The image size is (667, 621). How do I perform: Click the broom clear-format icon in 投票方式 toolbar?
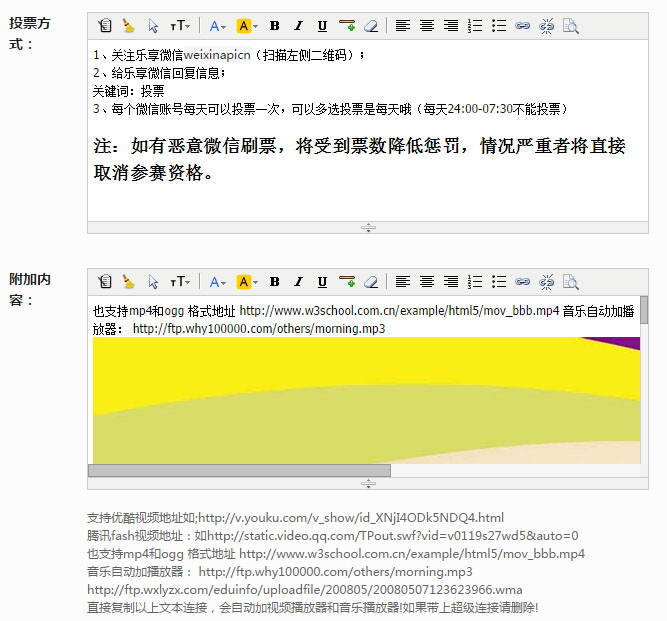coord(129,26)
